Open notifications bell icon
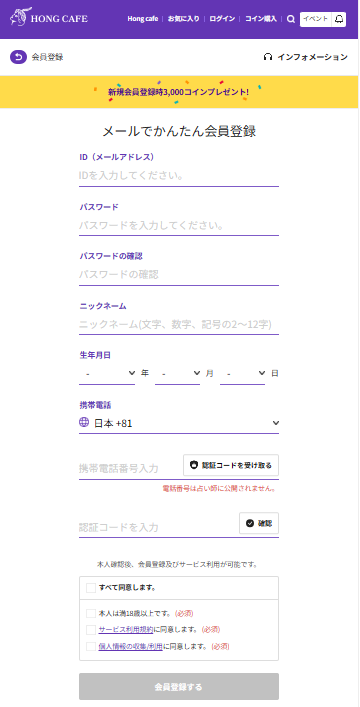Screen dimensions: 360x707 tap(339, 19)
